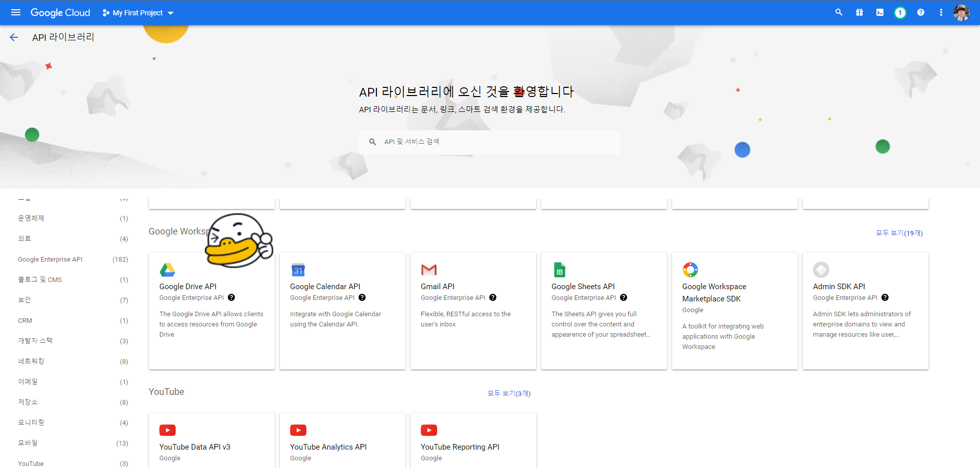Click YouTube Analytics API icon

tap(298, 430)
